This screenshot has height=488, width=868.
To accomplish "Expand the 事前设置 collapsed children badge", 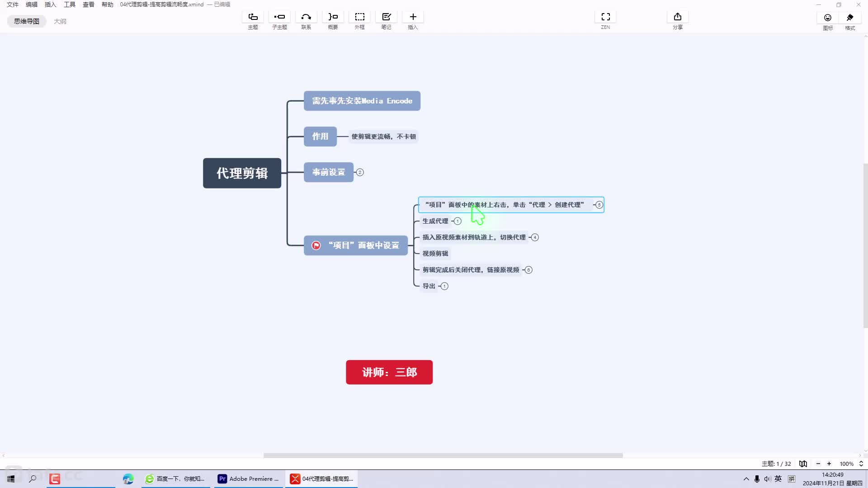I will tap(360, 172).
